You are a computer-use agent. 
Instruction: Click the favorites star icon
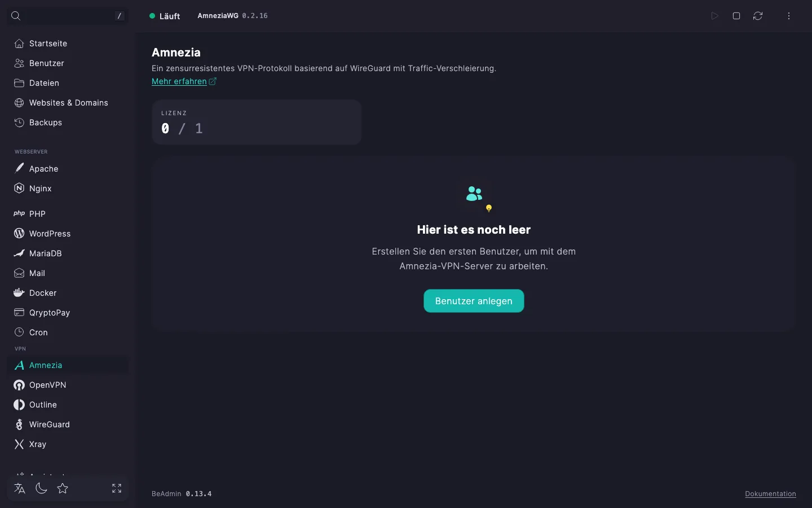pos(63,488)
